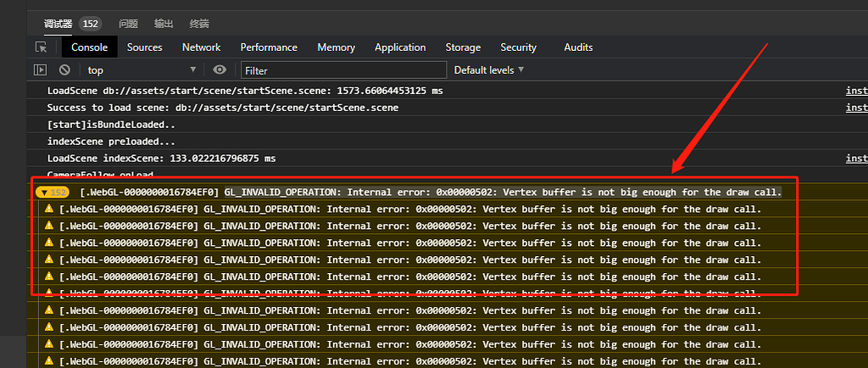The height and width of the screenshot is (368, 868).
Task: Activate the inspect element picker icon
Action: point(41,47)
